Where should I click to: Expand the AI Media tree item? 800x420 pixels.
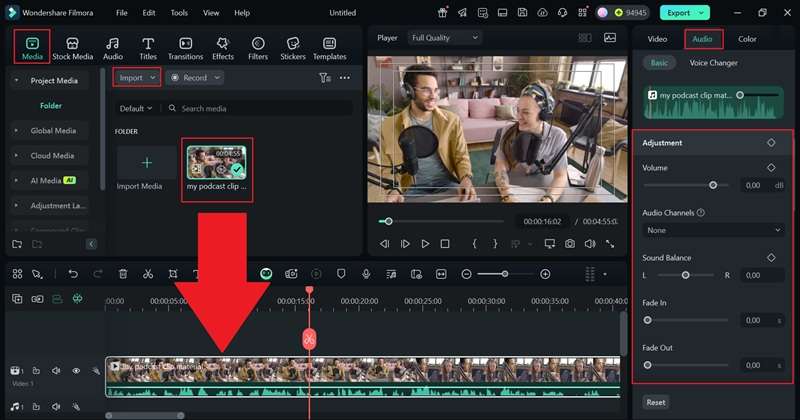click(x=16, y=181)
